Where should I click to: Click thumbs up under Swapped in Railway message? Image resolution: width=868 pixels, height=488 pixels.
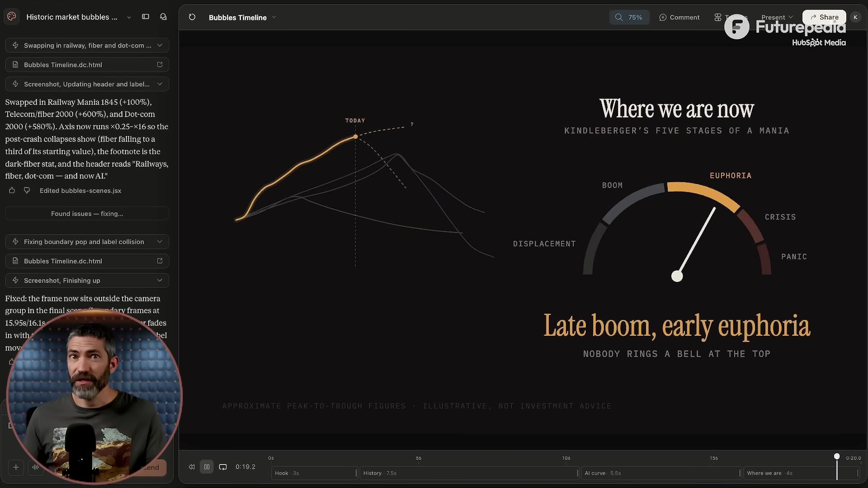point(12,190)
